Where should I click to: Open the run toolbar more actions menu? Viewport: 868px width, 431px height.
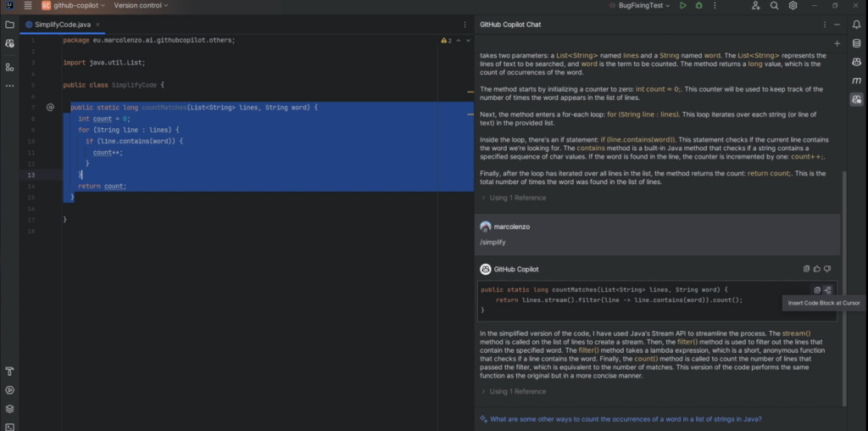715,6
